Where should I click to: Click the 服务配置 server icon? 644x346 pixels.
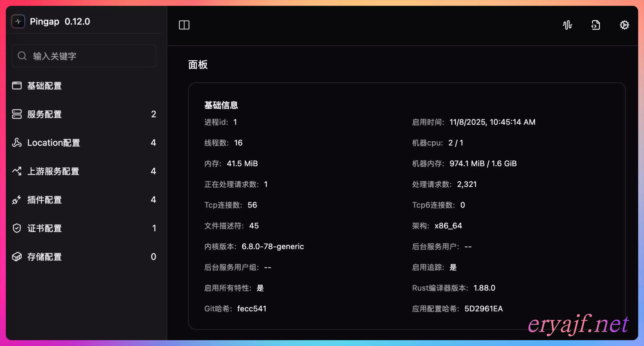pyautogui.click(x=17, y=114)
